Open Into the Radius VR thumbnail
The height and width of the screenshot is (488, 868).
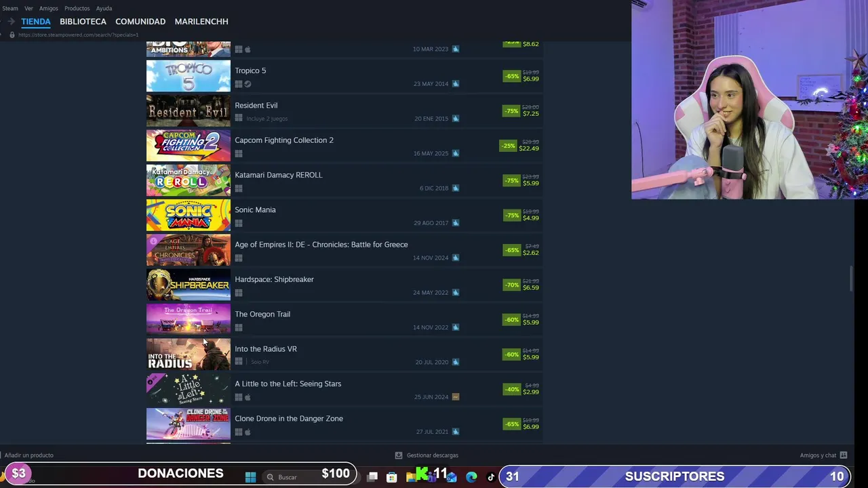coord(189,354)
